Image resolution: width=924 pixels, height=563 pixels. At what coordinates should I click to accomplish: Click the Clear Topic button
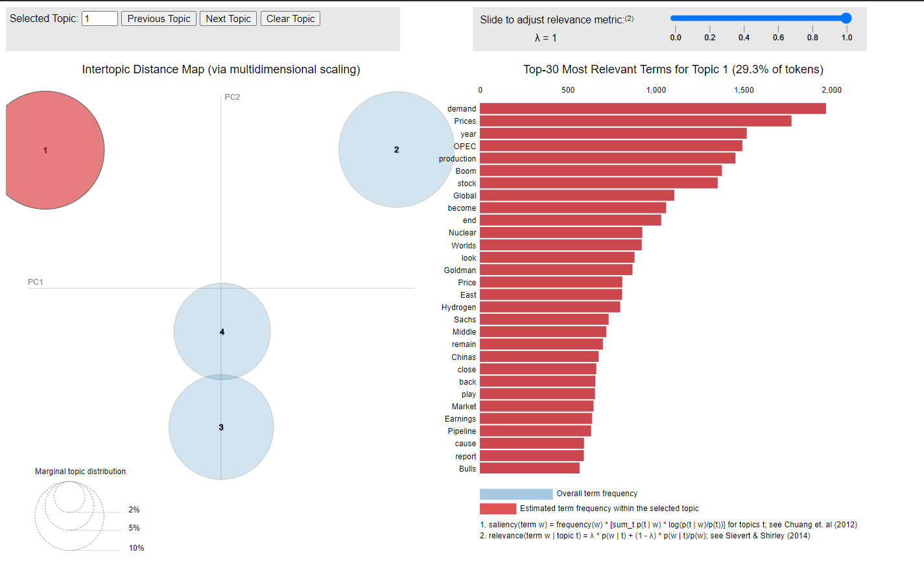(290, 19)
